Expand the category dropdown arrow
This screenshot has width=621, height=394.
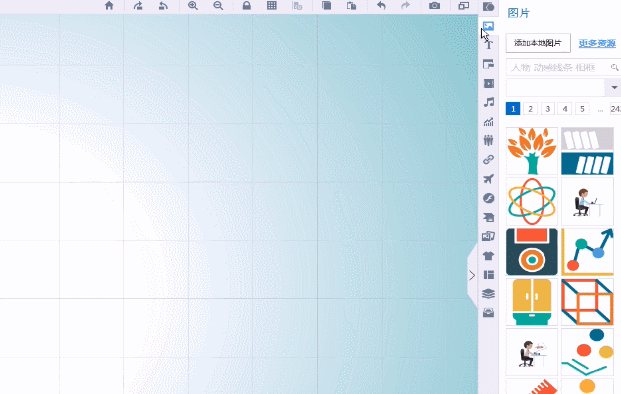[x=614, y=87]
